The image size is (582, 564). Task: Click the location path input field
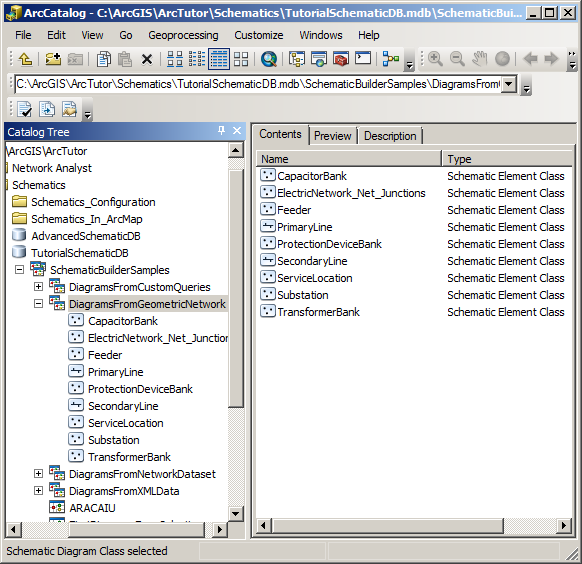coord(258,84)
